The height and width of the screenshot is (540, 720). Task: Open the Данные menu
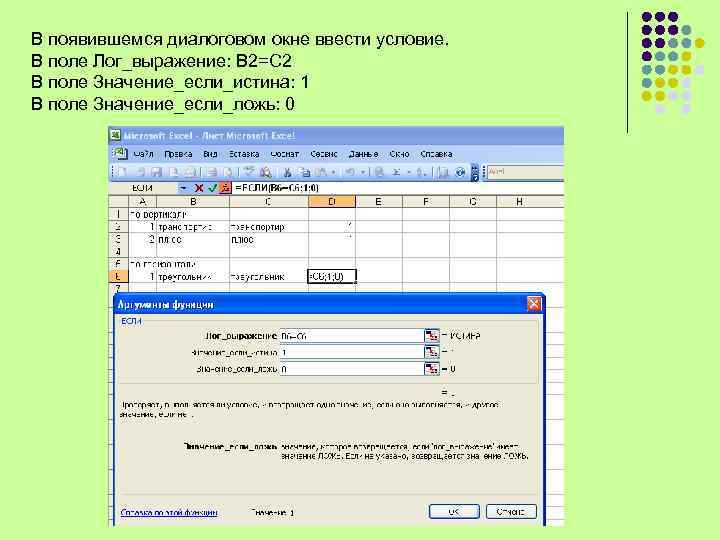coord(364,154)
